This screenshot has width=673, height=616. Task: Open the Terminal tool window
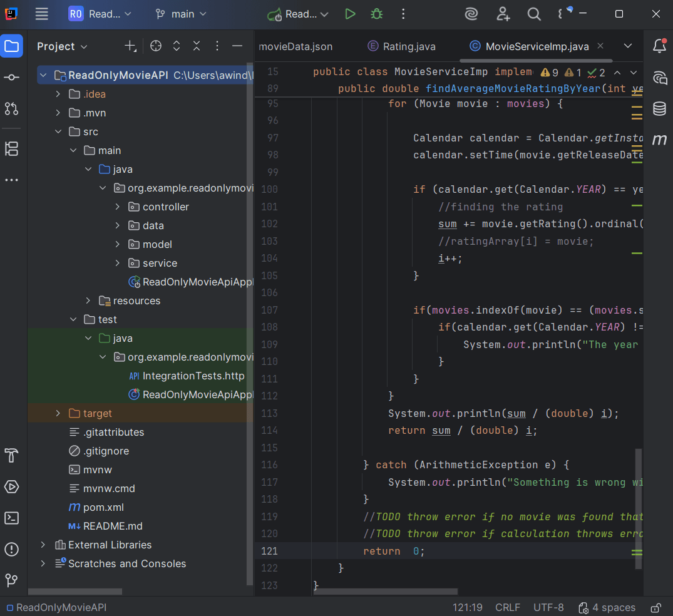point(12,518)
